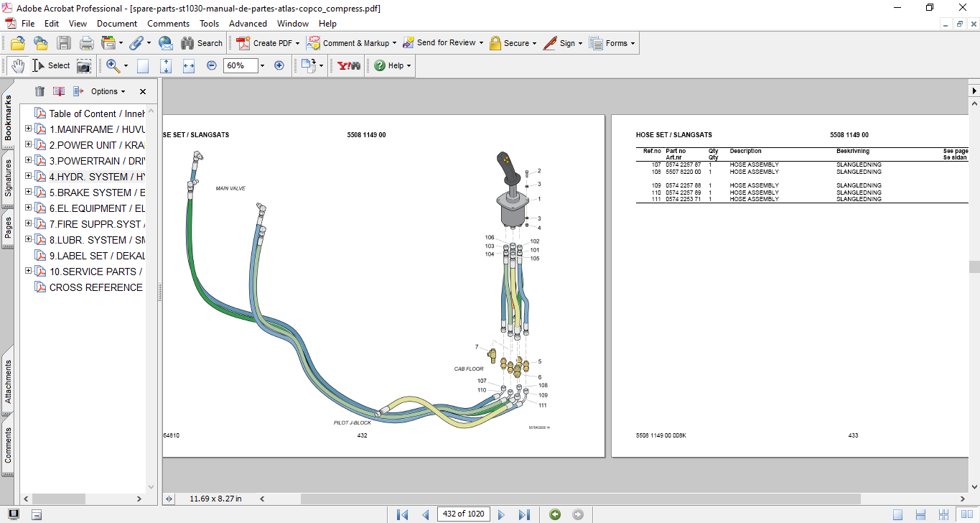Image resolution: width=980 pixels, height=523 pixels.
Task: Click the zoom out minus button
Action: (x=212, y=65)
